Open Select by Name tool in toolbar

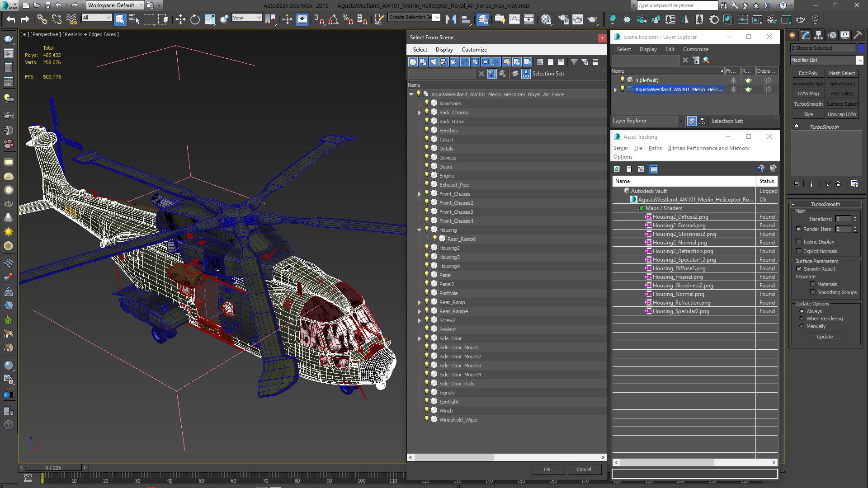point(134,19)
